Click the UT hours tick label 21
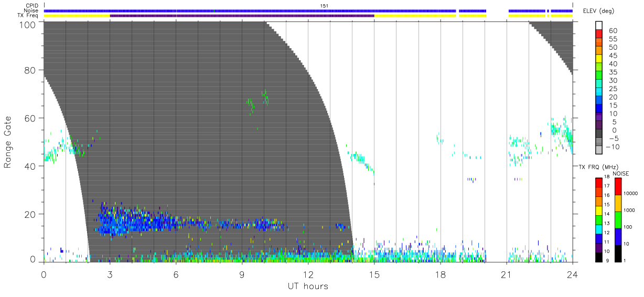This screenshot has width=644, height=297. click(x=506, y=274)
